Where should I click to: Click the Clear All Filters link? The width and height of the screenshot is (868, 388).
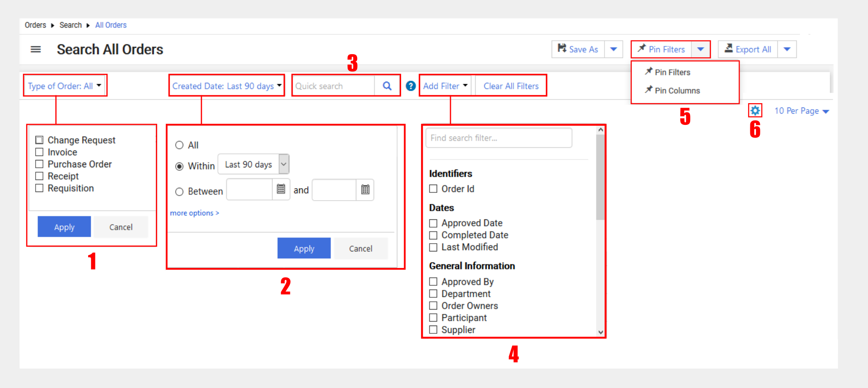coord(511,86)
